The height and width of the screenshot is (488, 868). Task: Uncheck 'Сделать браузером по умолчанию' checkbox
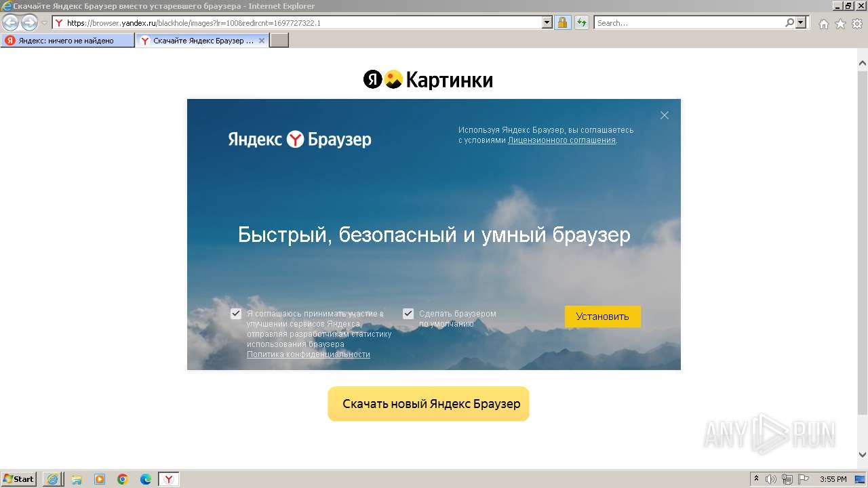click(x=408, y=314)
